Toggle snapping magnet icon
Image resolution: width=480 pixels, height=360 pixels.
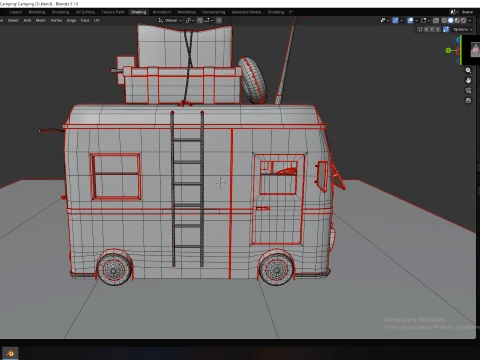[x=200, y=20]
